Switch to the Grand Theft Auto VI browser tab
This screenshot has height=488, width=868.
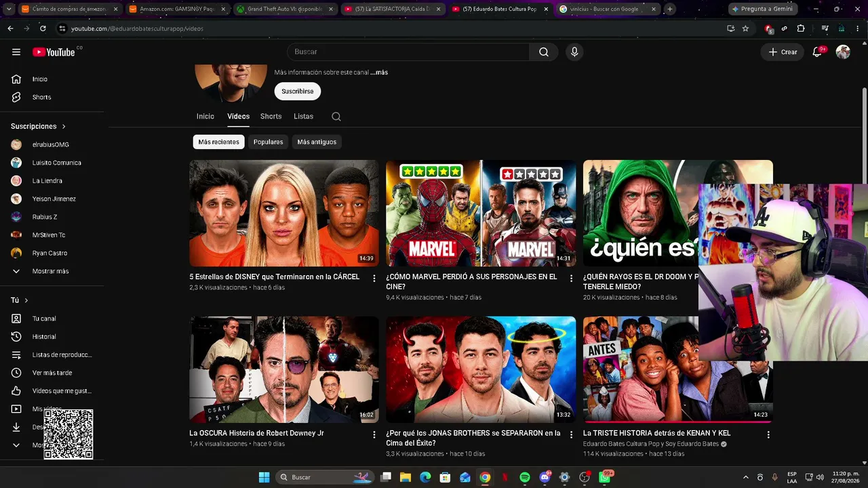tap(284, 9)
